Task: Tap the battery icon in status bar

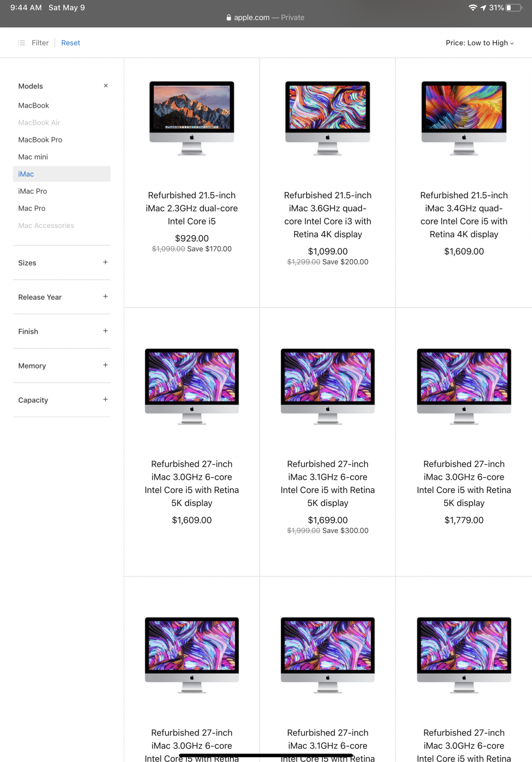Action: [514, 8]
